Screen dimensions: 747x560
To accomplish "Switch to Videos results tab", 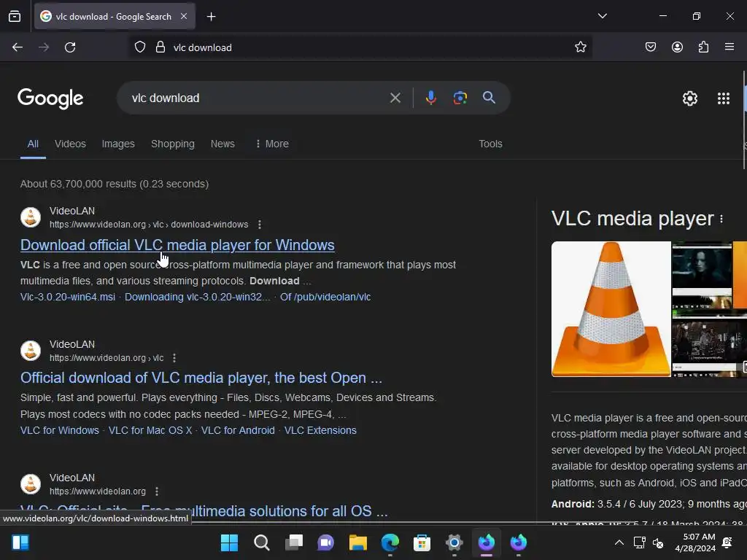I will [x=70, y=144].
